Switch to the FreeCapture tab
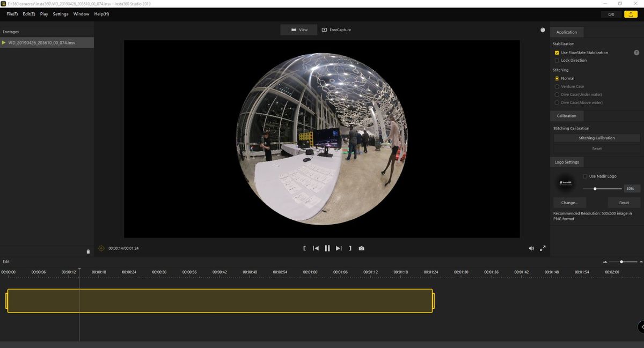 pyautogui.click(x=336, y=30)
